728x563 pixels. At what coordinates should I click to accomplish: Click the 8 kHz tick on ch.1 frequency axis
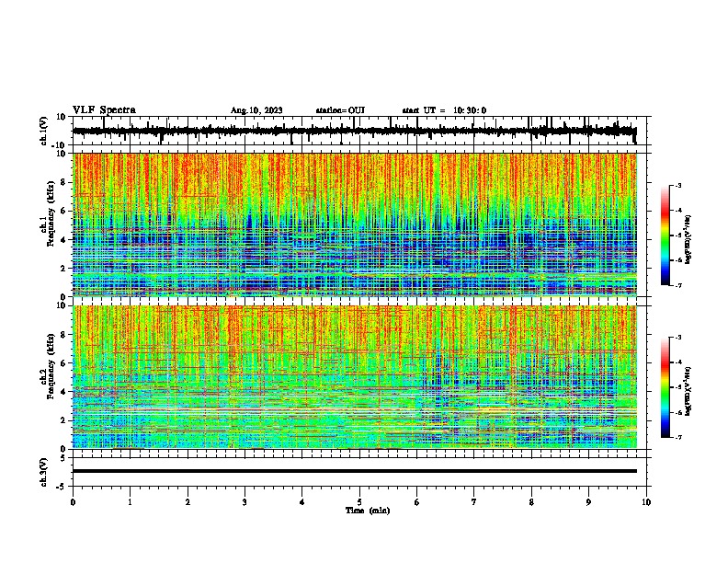[x=63, y=182]
